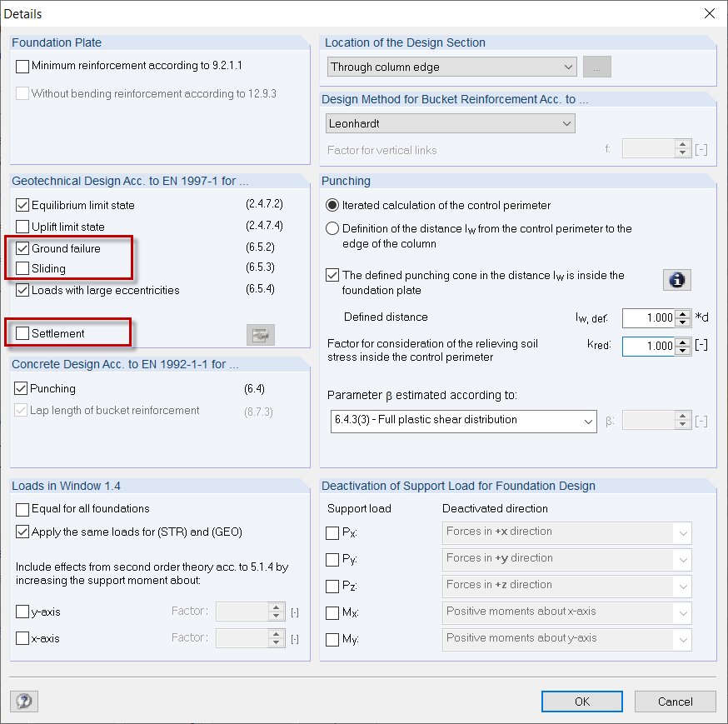The image size is (728, 724).
Task: Uncheck Loads with large eccentricities
Action: coord(21,290)
